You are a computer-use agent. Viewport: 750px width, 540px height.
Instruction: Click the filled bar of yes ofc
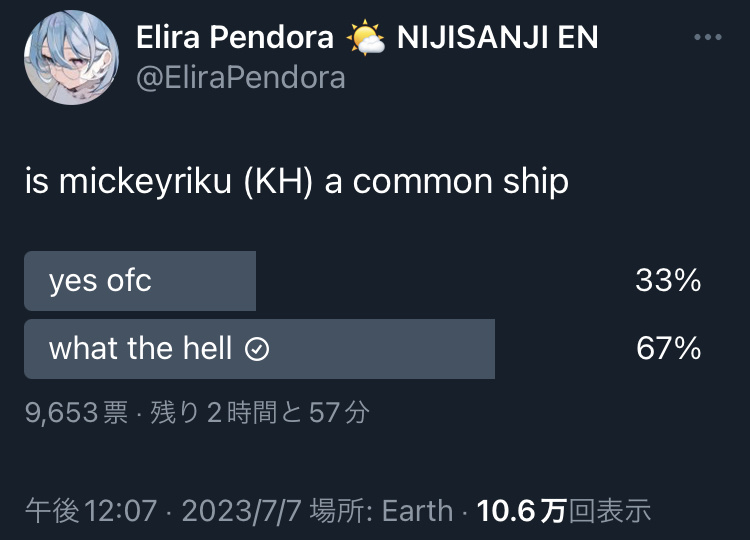[140, 281]
